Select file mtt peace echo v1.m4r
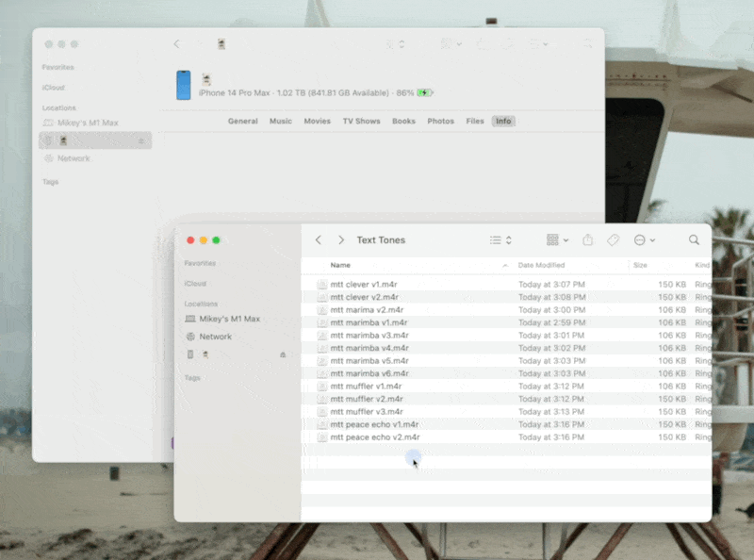Image resolution: width=754 pixels, height=560 pixels. [x=374, y=424]
